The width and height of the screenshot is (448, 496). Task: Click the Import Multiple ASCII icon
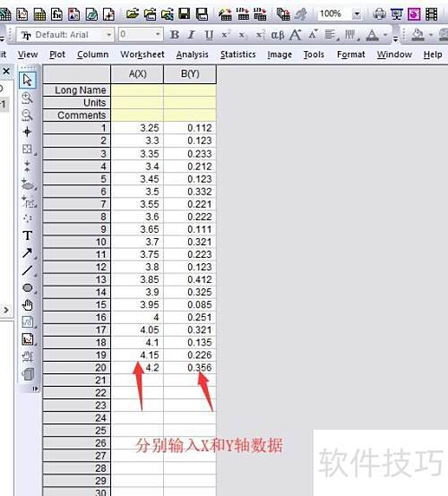coord(260,14)
